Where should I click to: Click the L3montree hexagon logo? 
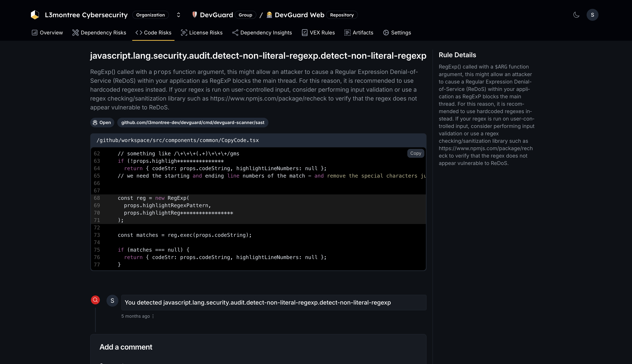[x=35, y=15]
